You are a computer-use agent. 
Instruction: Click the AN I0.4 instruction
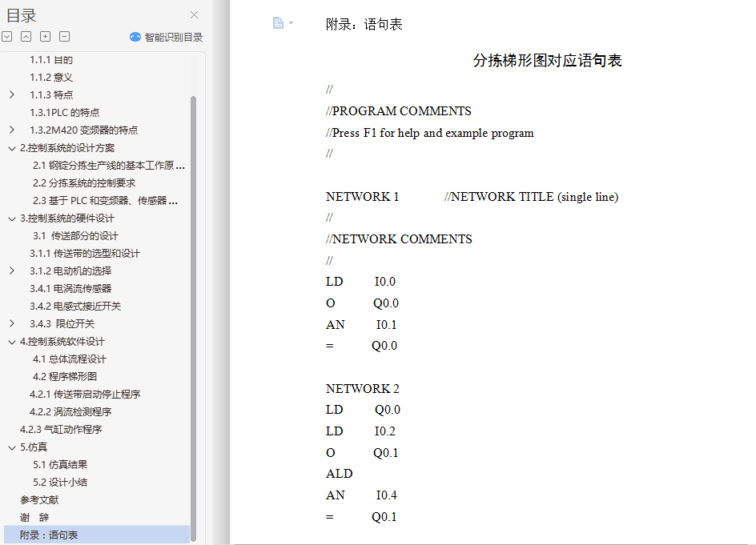click(x=361, y=495)
